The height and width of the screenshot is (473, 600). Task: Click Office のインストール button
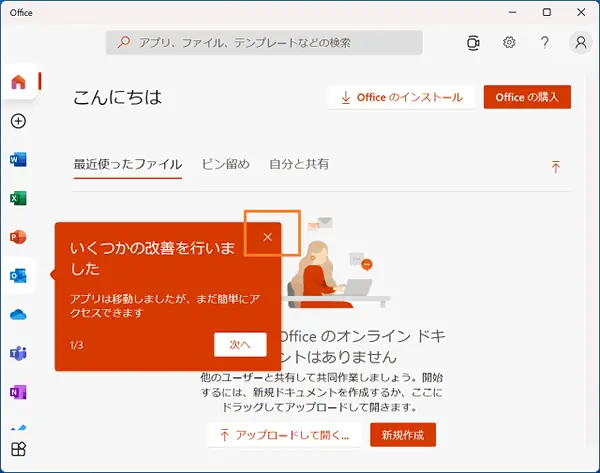(401, 97)
